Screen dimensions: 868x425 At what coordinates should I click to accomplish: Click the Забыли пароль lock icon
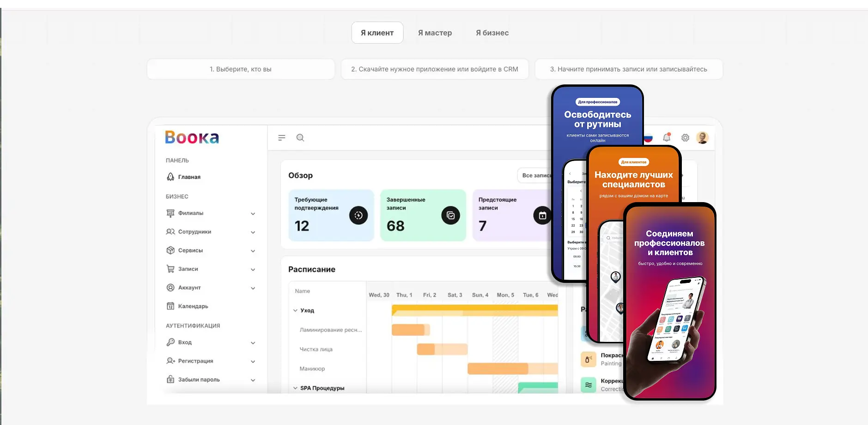click(x=170, y=379)
